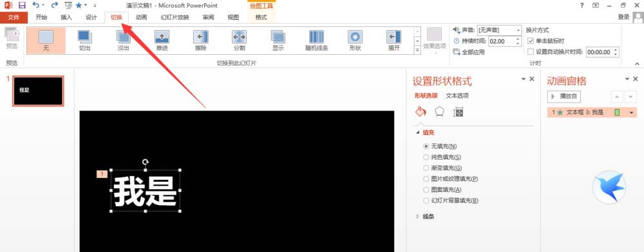644x252 pixels.
Task: Click the rotate handle above the text box
Action: point(146,162)
